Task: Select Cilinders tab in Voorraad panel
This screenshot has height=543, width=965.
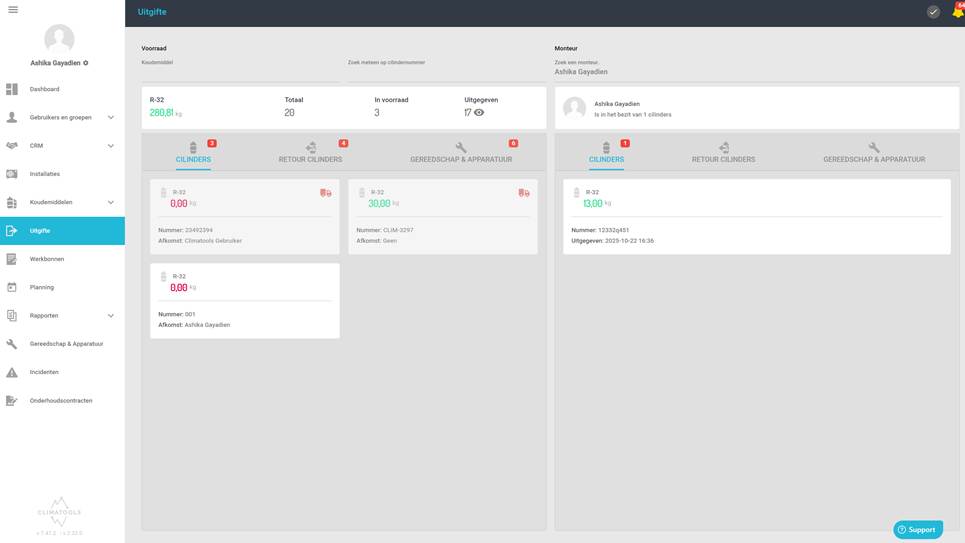Action: pos(193,153)
